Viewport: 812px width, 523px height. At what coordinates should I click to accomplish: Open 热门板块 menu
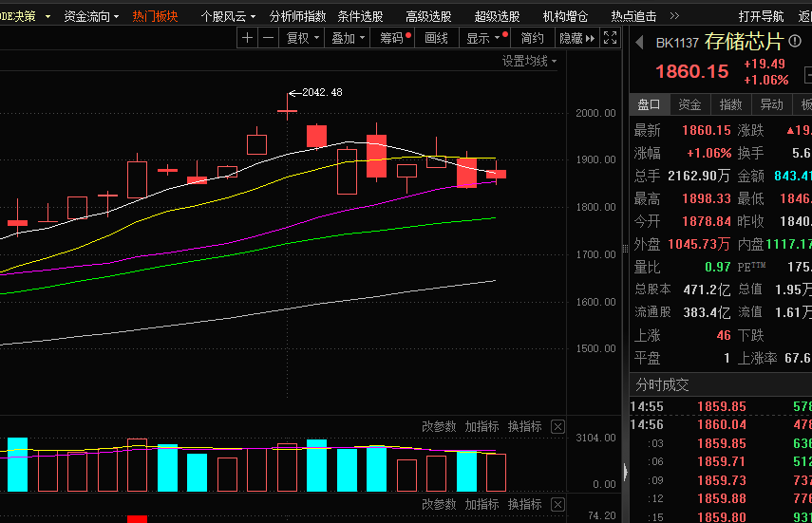coord(155,16)
